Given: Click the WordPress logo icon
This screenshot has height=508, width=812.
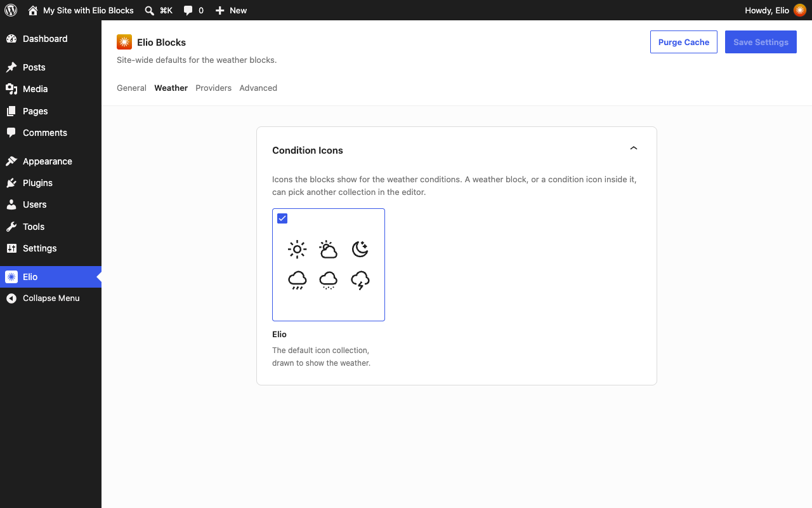Looking at the screenshot, I should pos(11,10).
